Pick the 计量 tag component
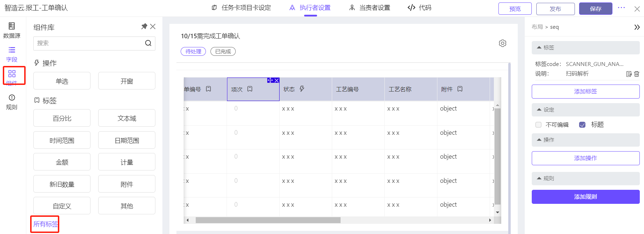Viewport: 644px width, 234px height. (127, 162)
